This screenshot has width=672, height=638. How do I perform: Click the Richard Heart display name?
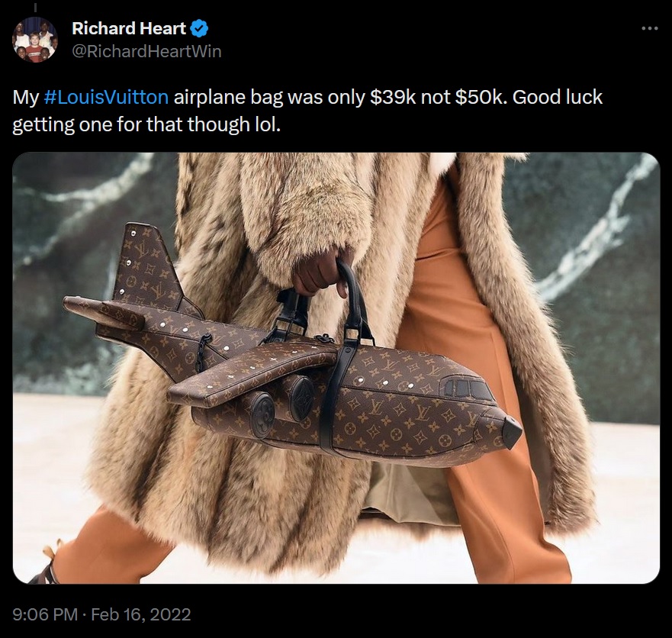(x=129, y=28)
